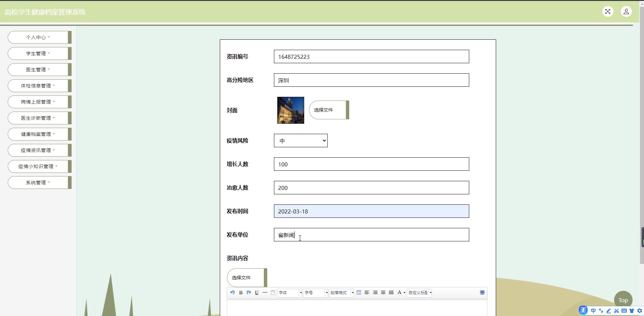Viewport: 644px width, 316px height.
Task: Click the cover image thumbnail
Action: tap(291, 110)
